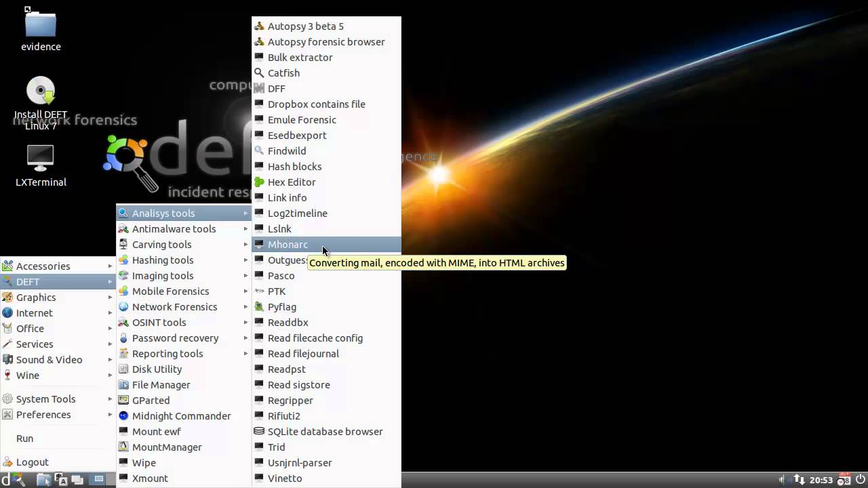Image resolution: width=868 pixels, height=488 pixels.
Task: Expand the Antimalware tools submenu
Action: click(184, 229)
